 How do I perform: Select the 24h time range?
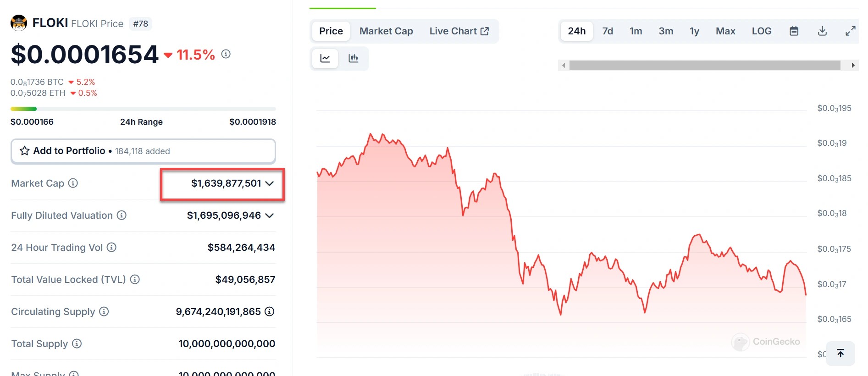576,31
